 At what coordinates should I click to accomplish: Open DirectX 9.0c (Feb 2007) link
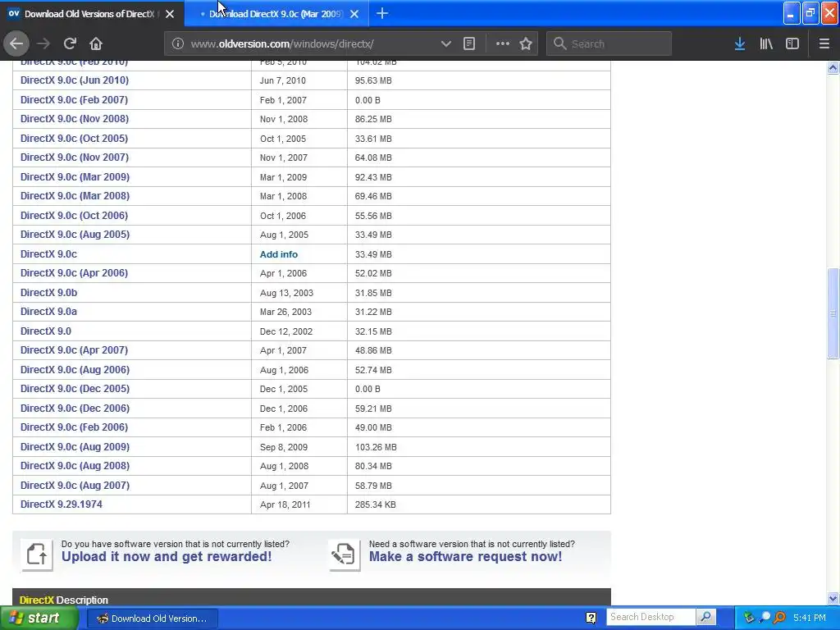point(74,99)
